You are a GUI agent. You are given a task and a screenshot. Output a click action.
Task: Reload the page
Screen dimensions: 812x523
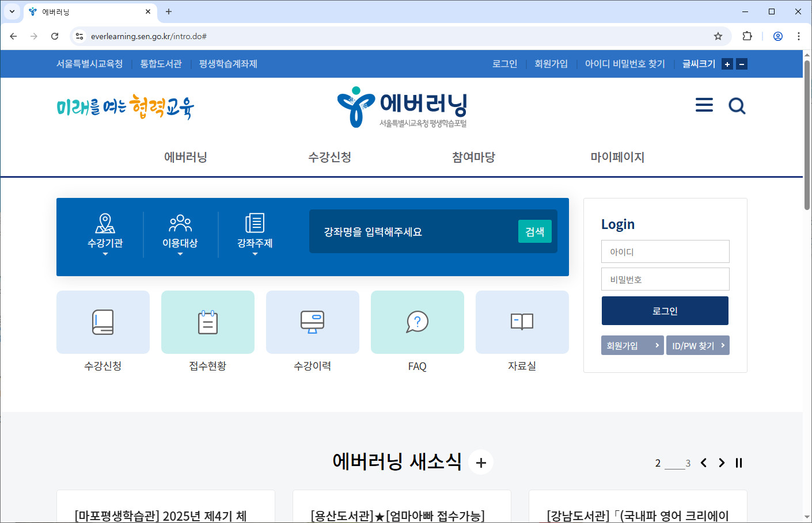tap(55, 36)
